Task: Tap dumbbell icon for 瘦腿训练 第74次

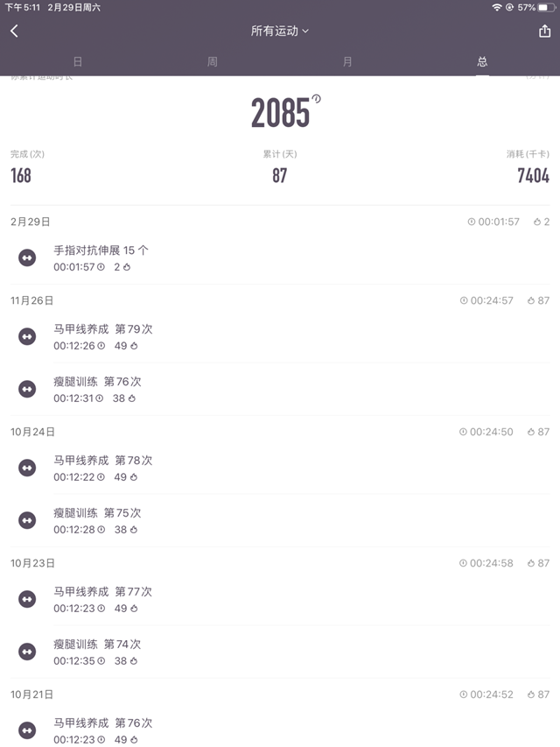Action: (27, 652)
